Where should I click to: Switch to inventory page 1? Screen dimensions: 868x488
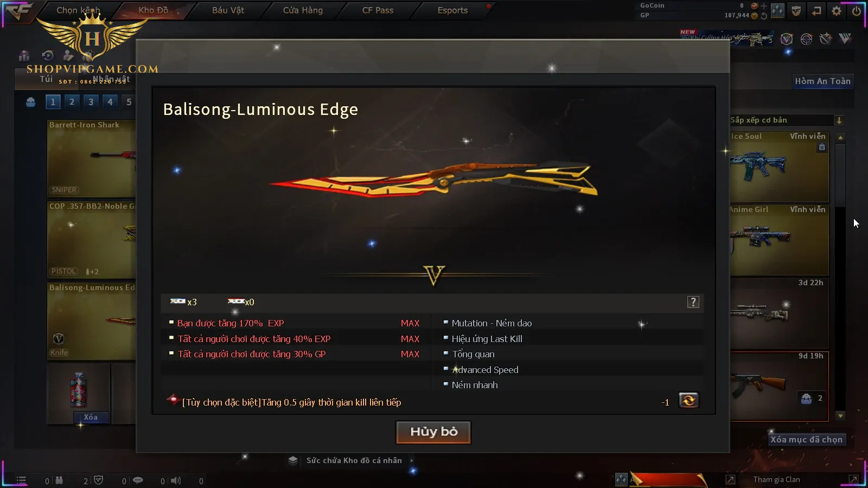[x=53, y=101]
